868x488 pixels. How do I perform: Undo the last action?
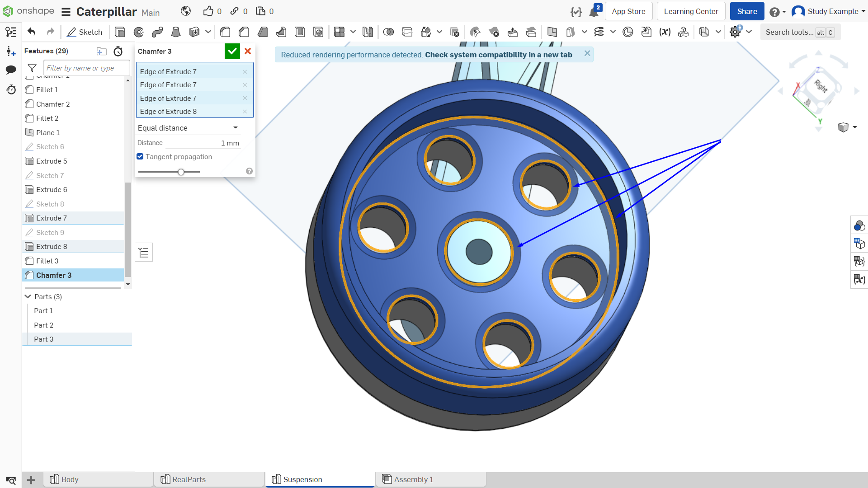31,32
